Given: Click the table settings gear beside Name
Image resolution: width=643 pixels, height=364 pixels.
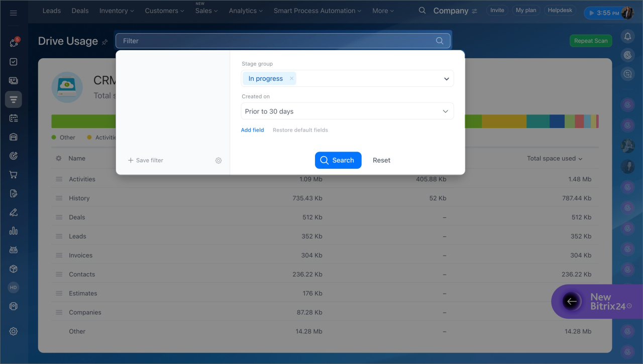Looking at the screenshot, I should [59, 158].
